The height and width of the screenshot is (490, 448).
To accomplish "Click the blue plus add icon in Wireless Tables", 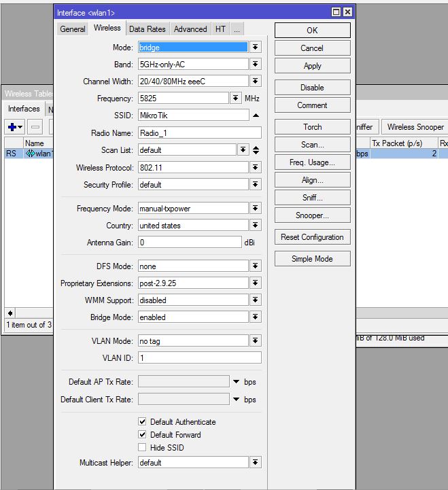I will pyautogui.click(x=14, y=127).
